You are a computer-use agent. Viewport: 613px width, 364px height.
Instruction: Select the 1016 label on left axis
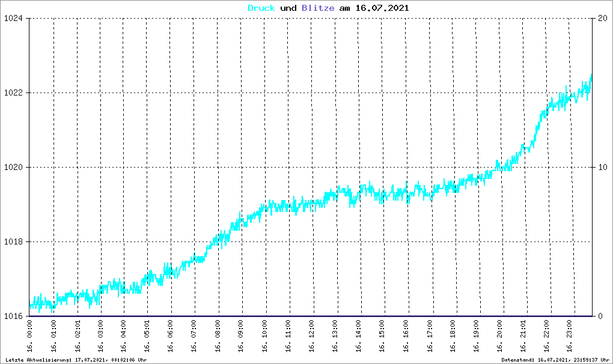click(x=12, y=316)
